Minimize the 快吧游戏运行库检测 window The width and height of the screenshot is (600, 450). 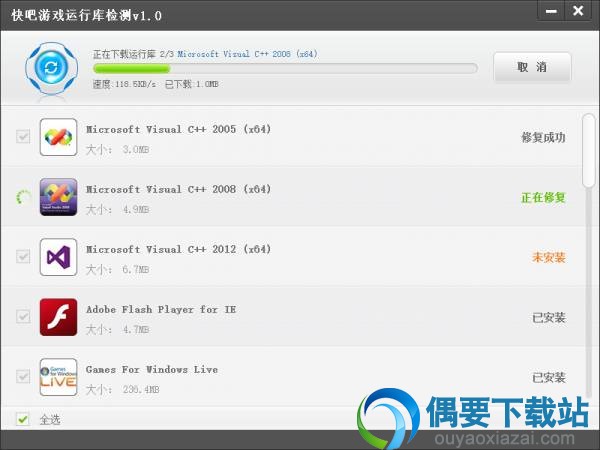551,11
